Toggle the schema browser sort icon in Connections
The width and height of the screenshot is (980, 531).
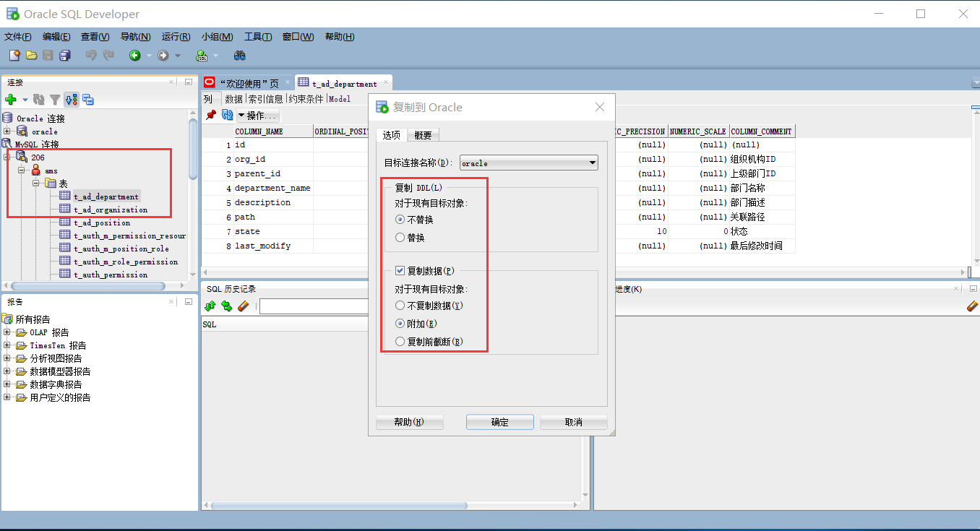tap(71, 100)
